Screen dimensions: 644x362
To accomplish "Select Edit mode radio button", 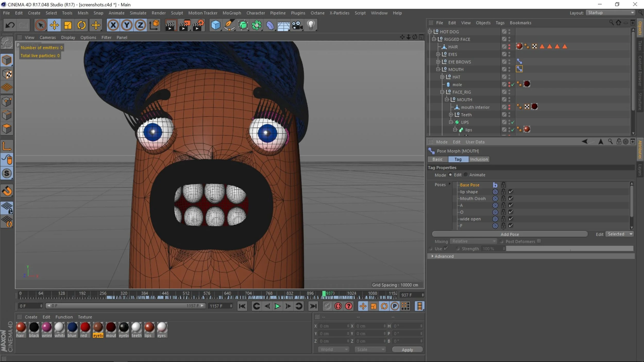I will pyautogui.click(x=450, y=175).
